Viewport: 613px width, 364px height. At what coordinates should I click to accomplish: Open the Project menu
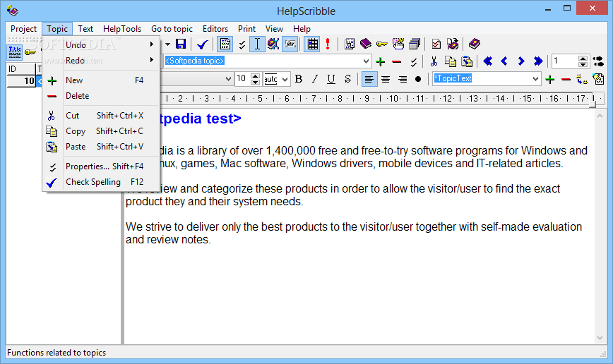[x=23, y=29]
